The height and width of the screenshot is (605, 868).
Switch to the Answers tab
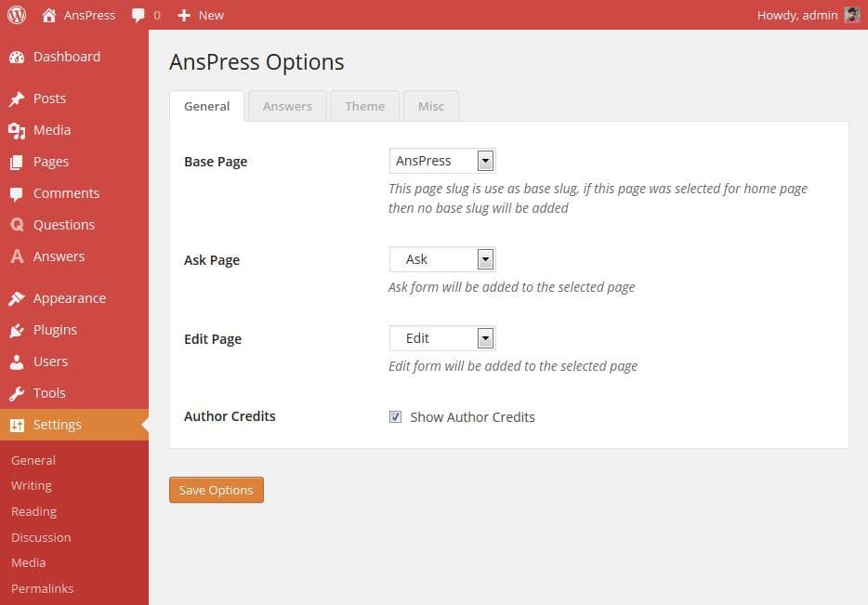[x=287, y=106]
